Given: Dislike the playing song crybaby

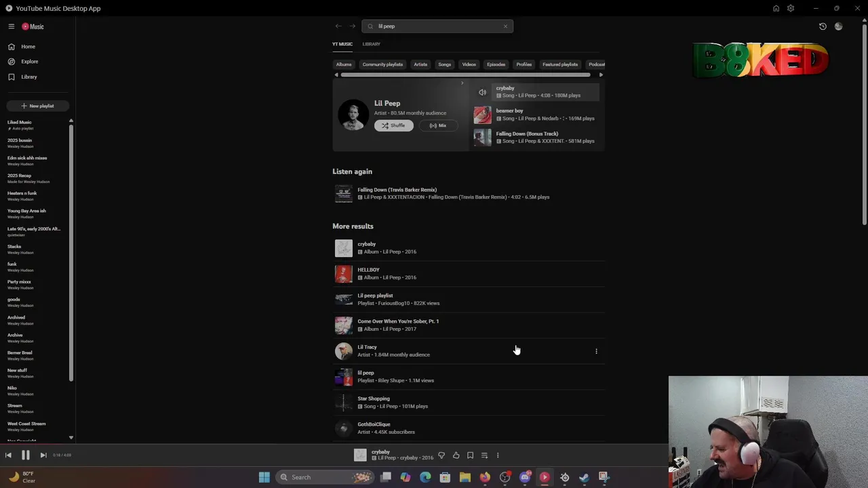Looking at the screenshot, I should point(441,455).
